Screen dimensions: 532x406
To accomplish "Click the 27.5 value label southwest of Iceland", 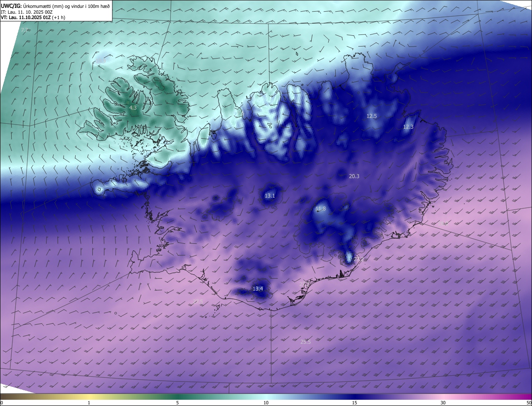I will pos(198,301).
